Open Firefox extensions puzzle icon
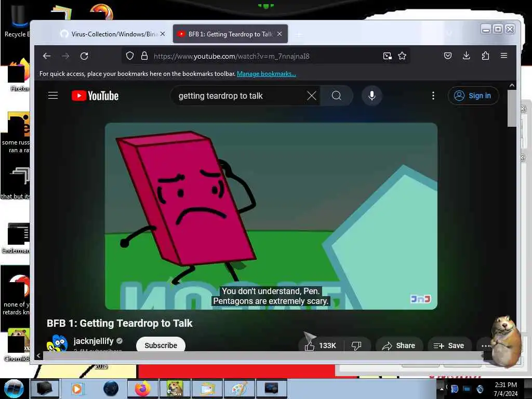The width and height of the screenshot is (532, 399). click(x=485, y=56)
